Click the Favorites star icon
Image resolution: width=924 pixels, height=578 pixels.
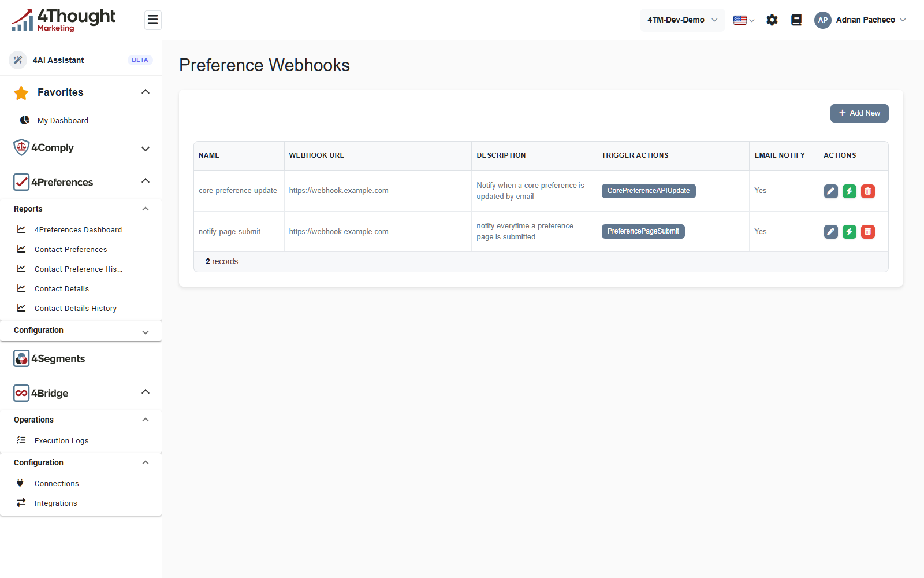click(x=21, y=92)
